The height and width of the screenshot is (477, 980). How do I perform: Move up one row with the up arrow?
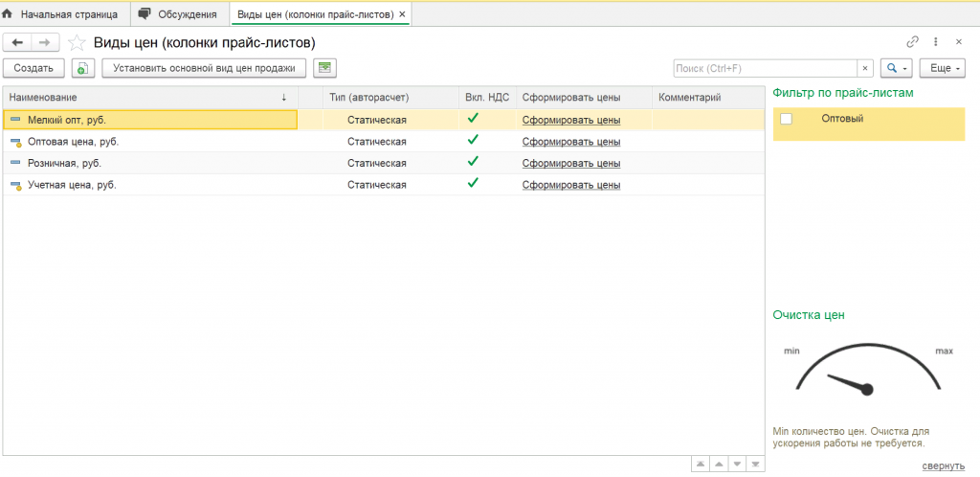coord(719,464)
